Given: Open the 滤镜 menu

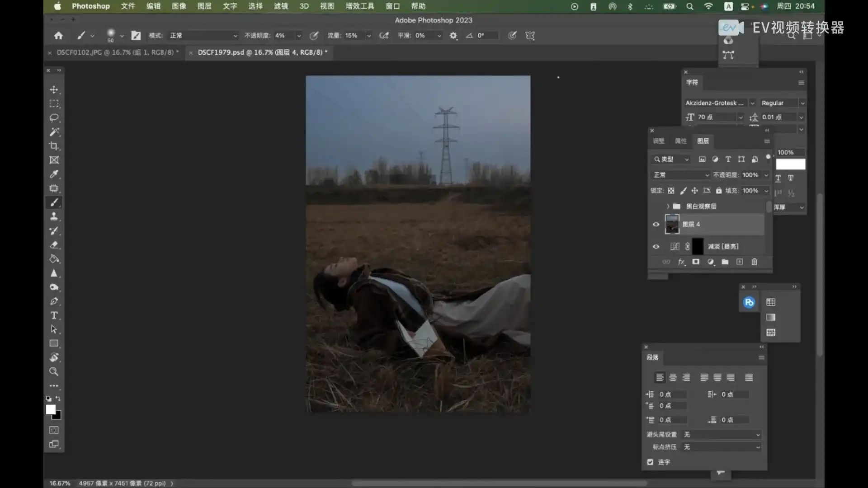Looking at the screenshot, I should [x=281, y=6].
